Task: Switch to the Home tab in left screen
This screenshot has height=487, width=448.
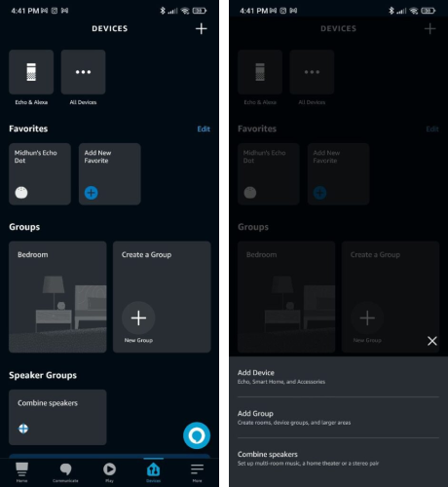Action: coord(21,471)
